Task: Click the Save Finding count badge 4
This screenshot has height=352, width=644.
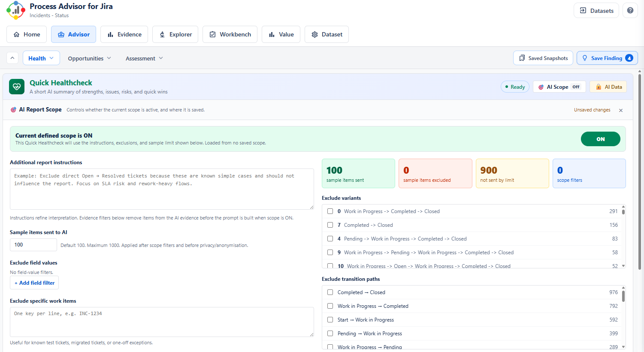Action: [x=629, y=58]
